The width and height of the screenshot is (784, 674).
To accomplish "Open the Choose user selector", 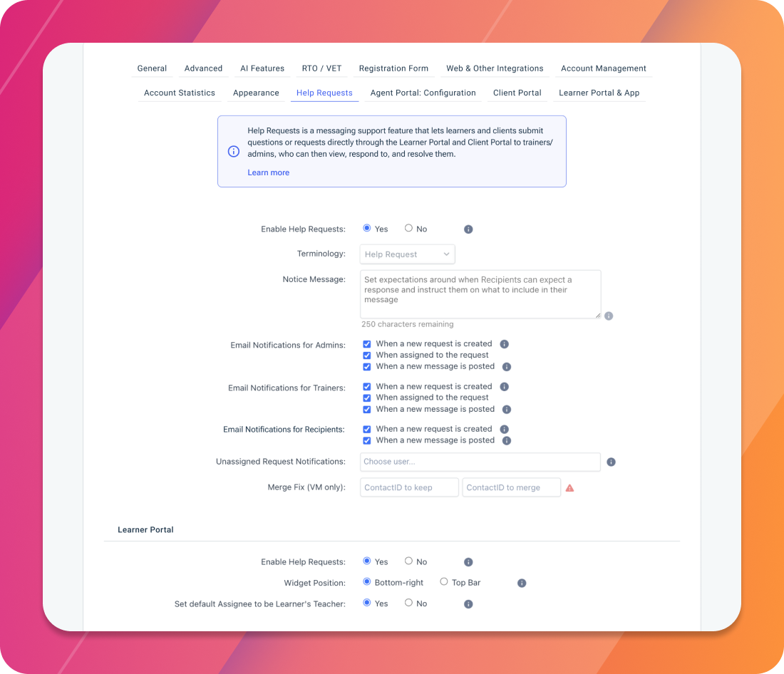I will [480, 462].
